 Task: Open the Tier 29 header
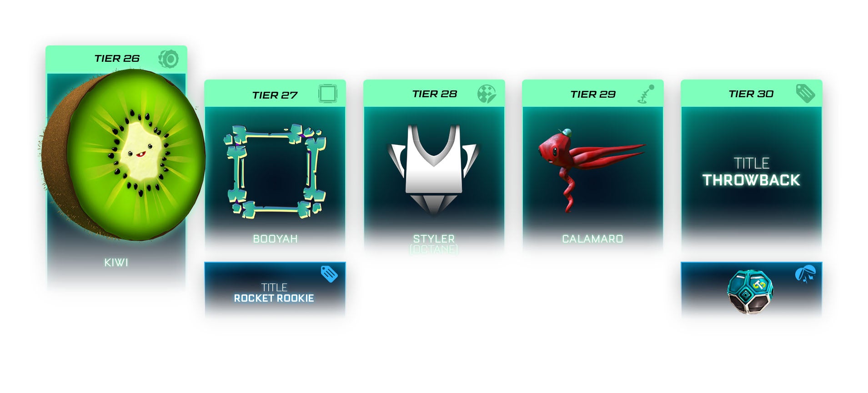pos(593,94)
